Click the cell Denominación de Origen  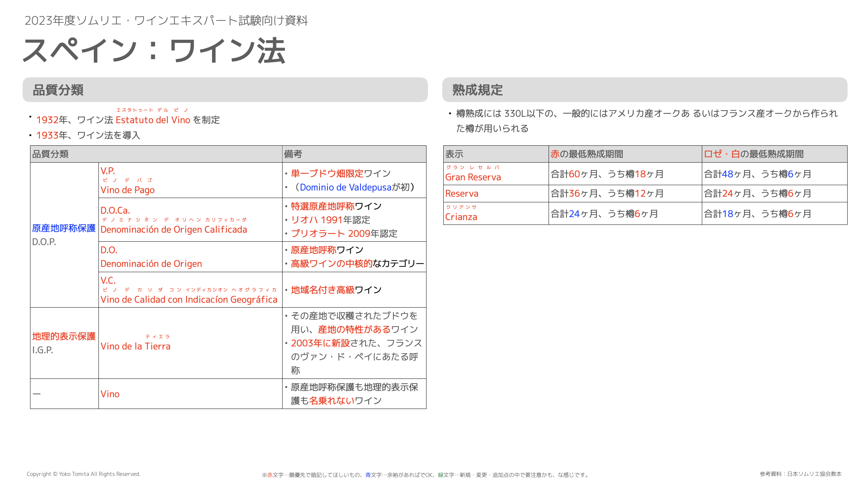pyautogui.click(x=151, y=264)
